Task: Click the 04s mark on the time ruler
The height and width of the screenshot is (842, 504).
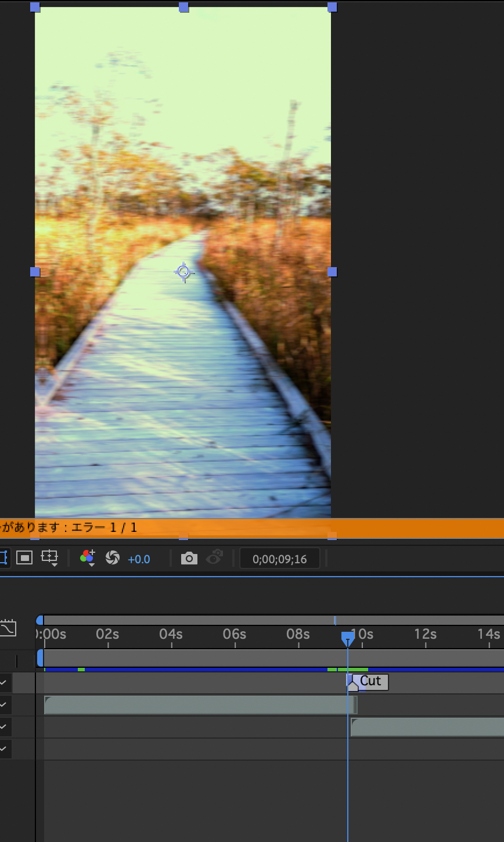Action: (x=170, y=635)
